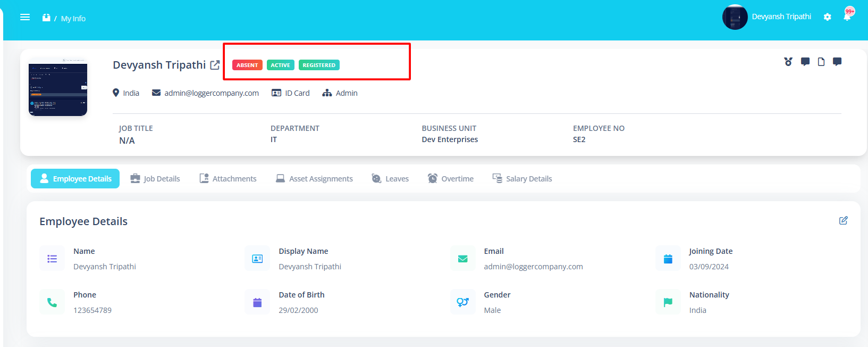This screenshot has width=868, height=347.
Task: Click admin@loggercompany.com in profile header
Action: coord(212,93)
